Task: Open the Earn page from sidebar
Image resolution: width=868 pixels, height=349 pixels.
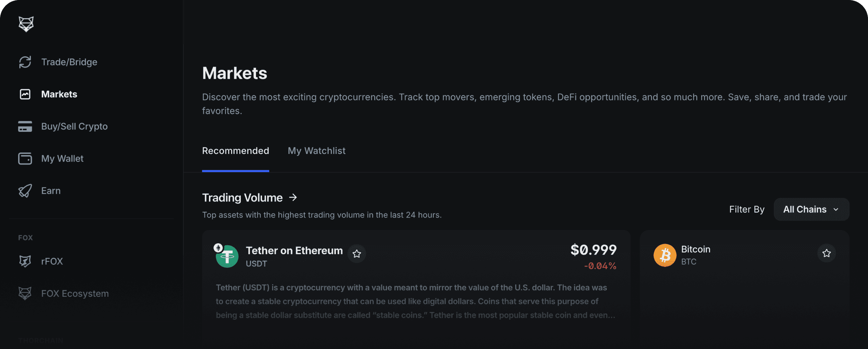Action: pyautogui.click(x=51, y=191)
